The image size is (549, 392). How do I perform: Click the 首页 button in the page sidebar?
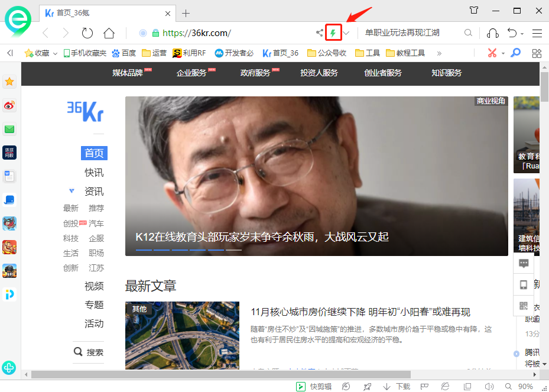94,153
